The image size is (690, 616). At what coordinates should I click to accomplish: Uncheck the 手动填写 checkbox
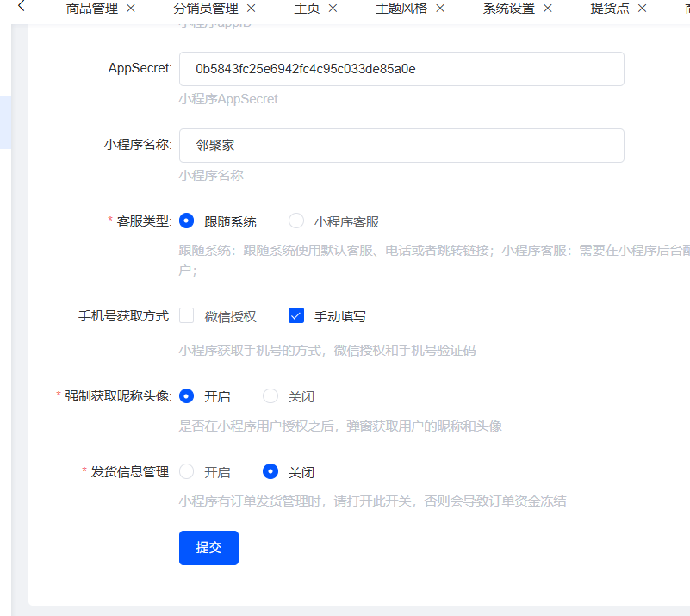click(x=296, y=315)
